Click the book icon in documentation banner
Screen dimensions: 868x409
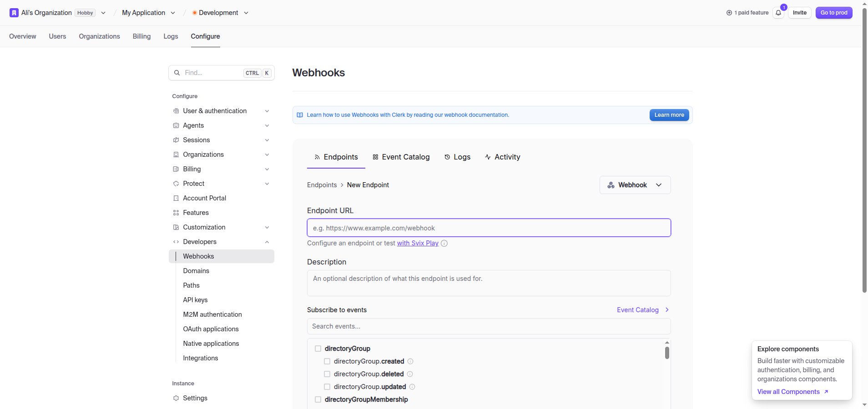(x=300, y=115)
